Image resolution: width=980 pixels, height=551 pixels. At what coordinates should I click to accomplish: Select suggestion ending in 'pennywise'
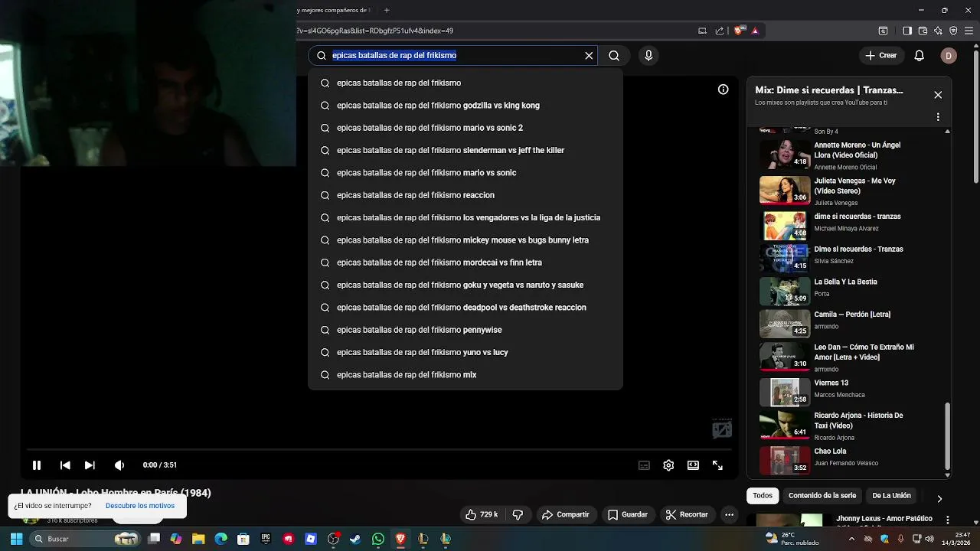coord(465,330)
